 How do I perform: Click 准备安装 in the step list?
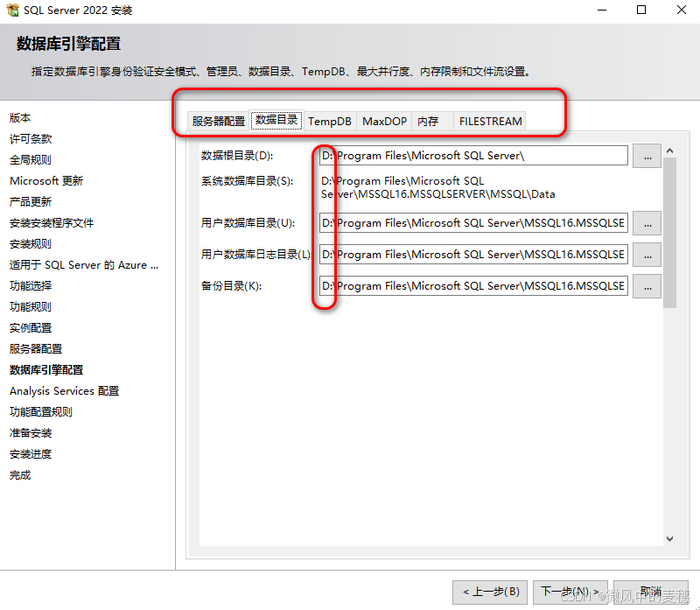point(31,432)
